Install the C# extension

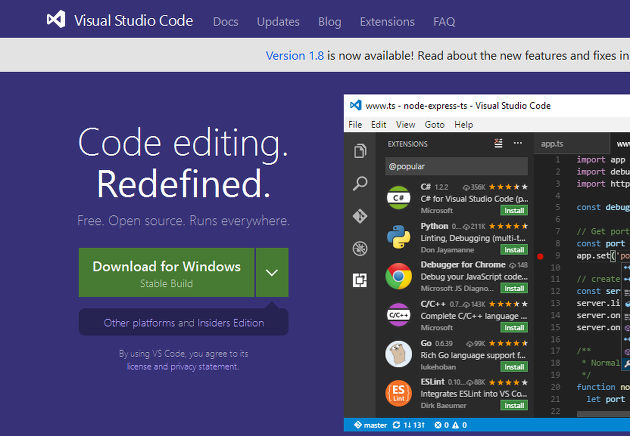[514, 211]
